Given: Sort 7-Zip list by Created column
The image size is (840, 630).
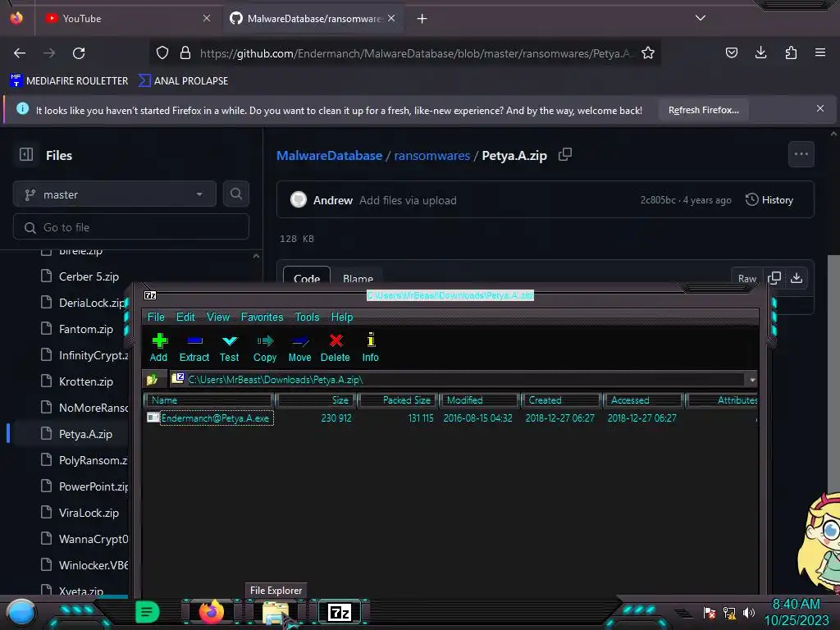Looking at the screenshot, I should pyautogui.click(x=561, y=400).
